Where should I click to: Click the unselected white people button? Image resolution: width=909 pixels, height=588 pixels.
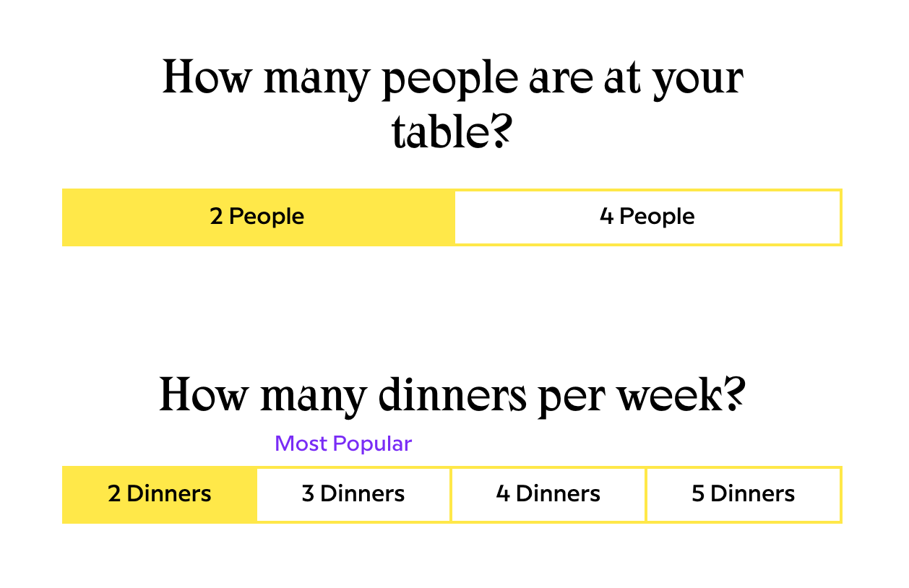tap(647, 217)
